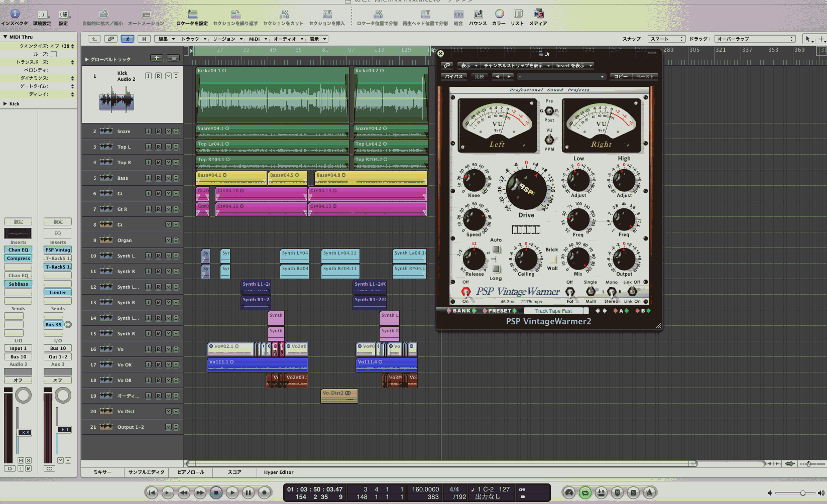
Task: Open the Drag (ドラッグ) mode dropdown
Action: click(x=756, y=39)
